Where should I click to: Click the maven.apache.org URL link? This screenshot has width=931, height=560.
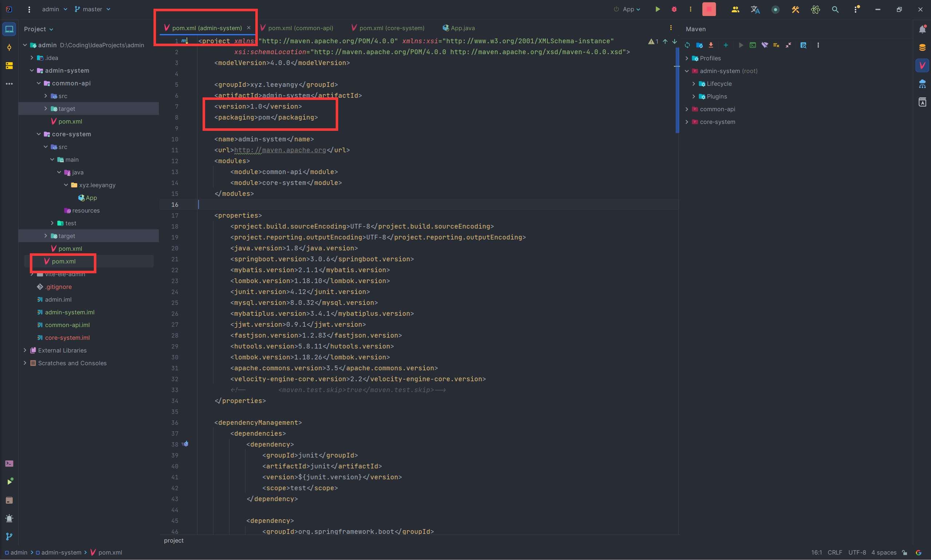(x=280, y=150)
